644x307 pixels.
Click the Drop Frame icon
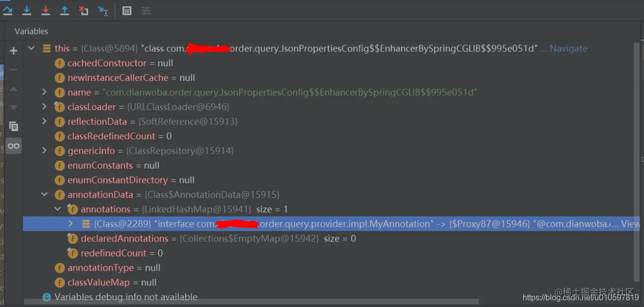(x=84, y=10)
